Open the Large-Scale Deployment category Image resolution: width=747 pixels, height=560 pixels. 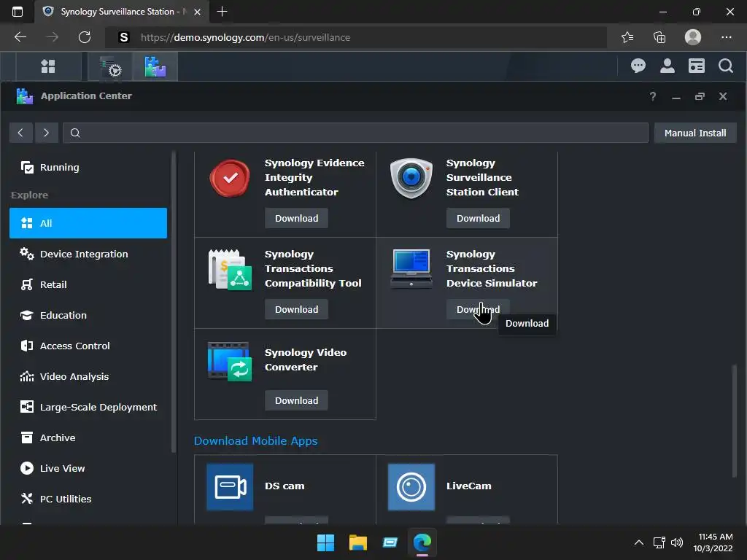click(88, 407)
